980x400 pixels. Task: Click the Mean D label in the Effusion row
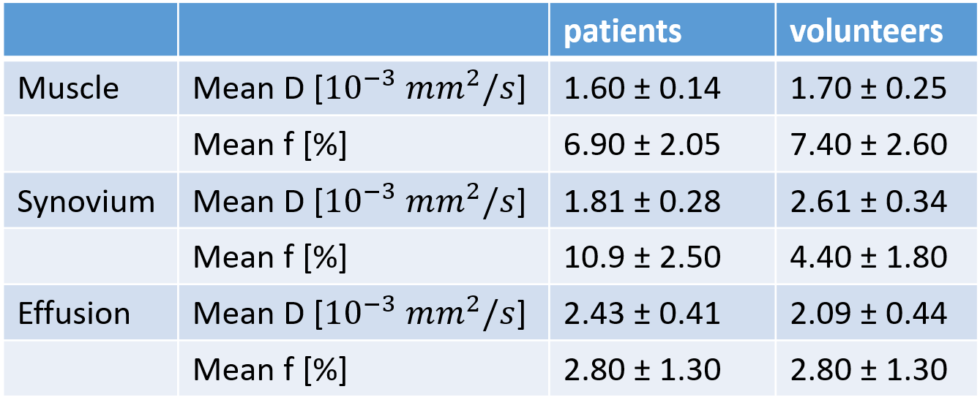359,314
